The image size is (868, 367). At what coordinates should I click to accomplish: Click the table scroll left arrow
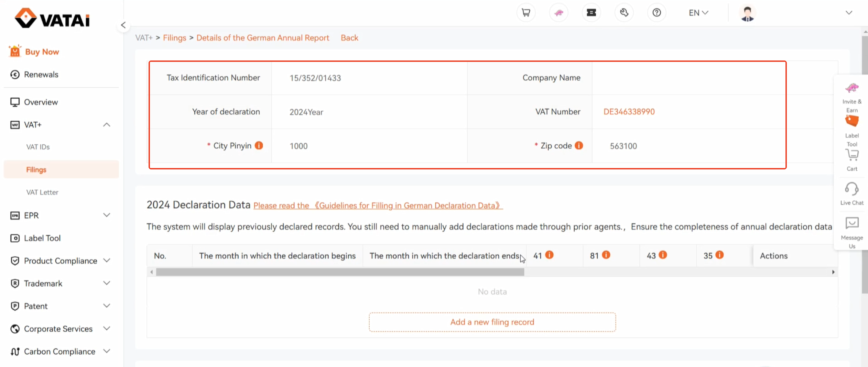(x=151, y=272)
